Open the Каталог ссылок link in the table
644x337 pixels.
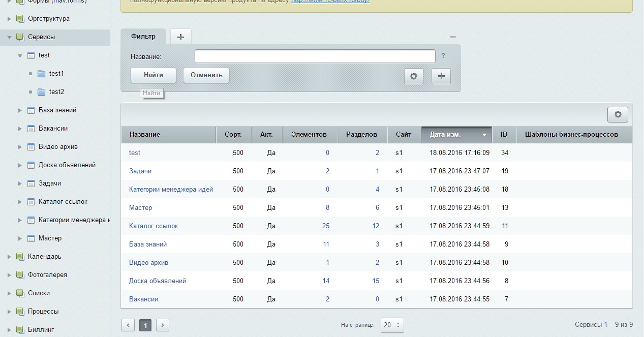pyautogui.click(x=154, y=226)
